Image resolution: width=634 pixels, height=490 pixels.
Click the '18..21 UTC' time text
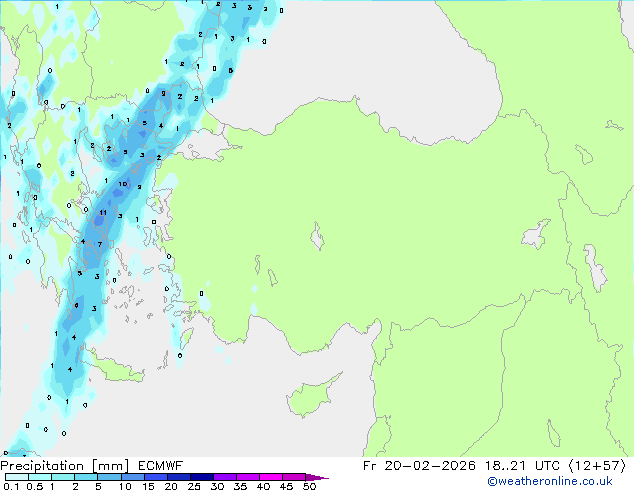(522, 466)
